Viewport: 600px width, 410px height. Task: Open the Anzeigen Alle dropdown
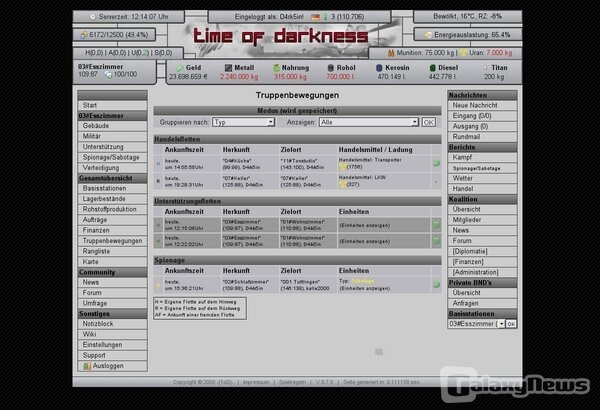[369, 122]
